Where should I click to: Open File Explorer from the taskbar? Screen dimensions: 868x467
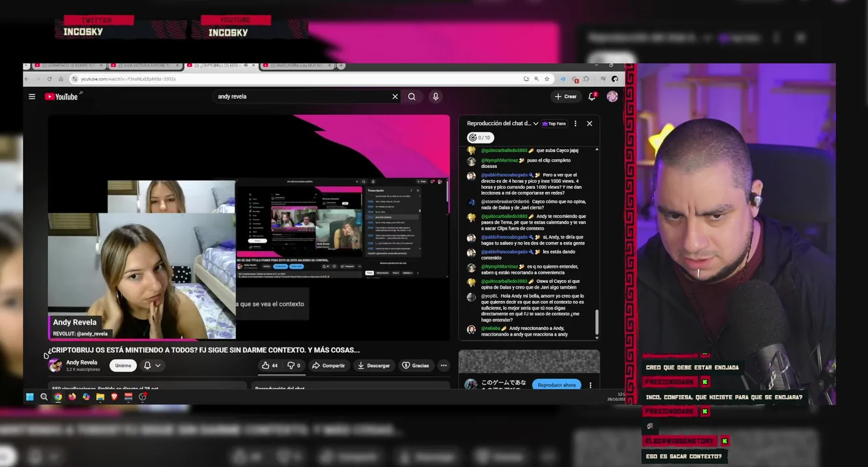click(x=100, y=397)
